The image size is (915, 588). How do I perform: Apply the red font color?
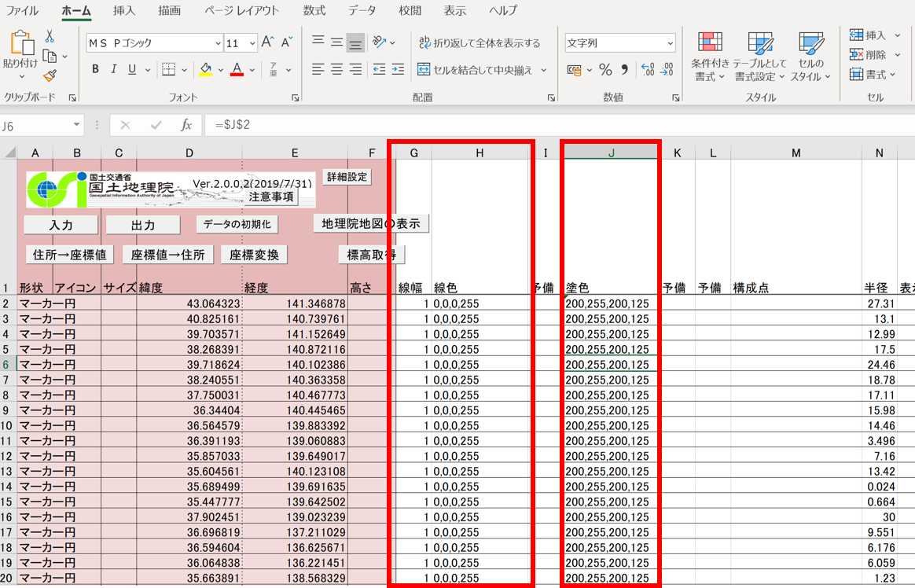pos(237,69)
